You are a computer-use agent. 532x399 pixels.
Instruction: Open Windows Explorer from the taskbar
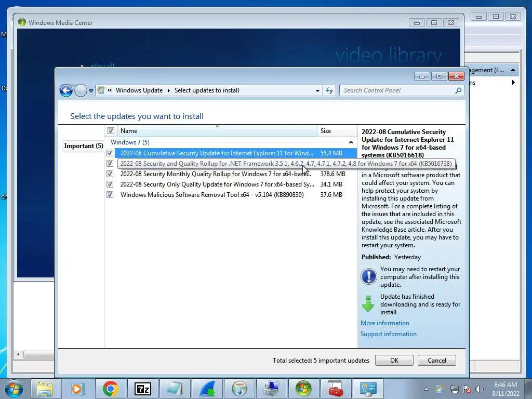point(45,389)
